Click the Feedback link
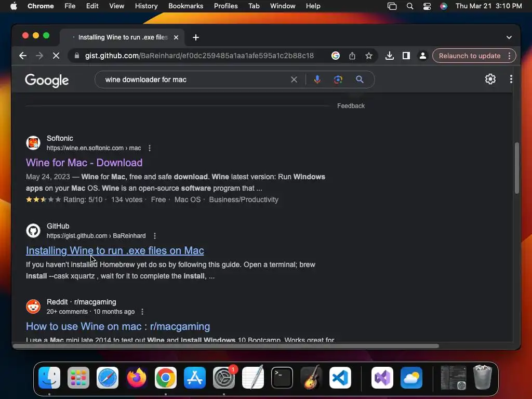Screen dimensions: 532x399 click(x=351, y=106)
